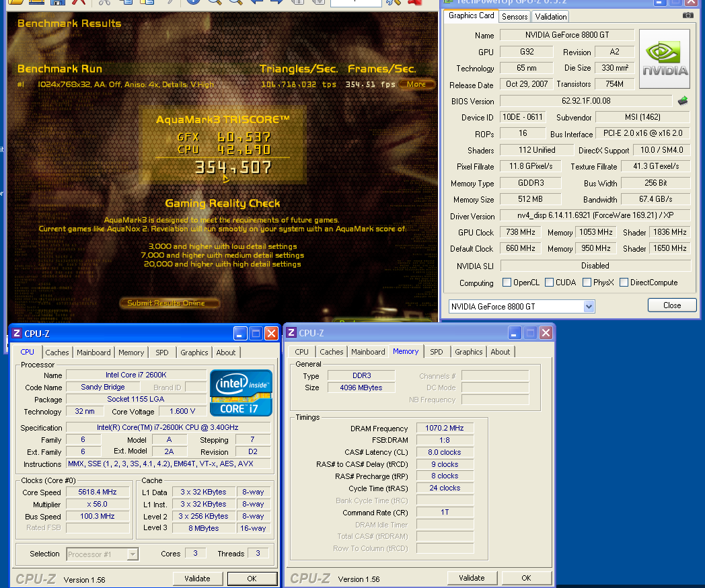The image size is (705, 588).
Task: Close the left CPU-Z window
Action: coord(272,333)
